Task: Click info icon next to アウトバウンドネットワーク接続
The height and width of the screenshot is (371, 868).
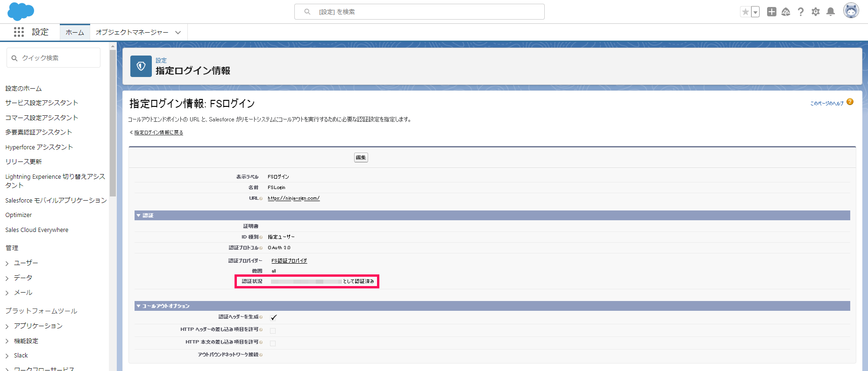Action: coord(261,355)
